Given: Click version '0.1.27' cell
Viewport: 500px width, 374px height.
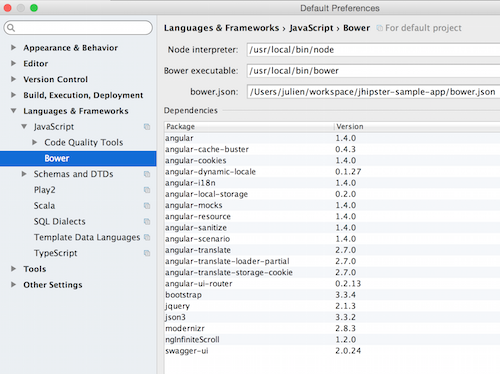Looking at the screenshot, I should pyautogui.click(x=348, y=172).
